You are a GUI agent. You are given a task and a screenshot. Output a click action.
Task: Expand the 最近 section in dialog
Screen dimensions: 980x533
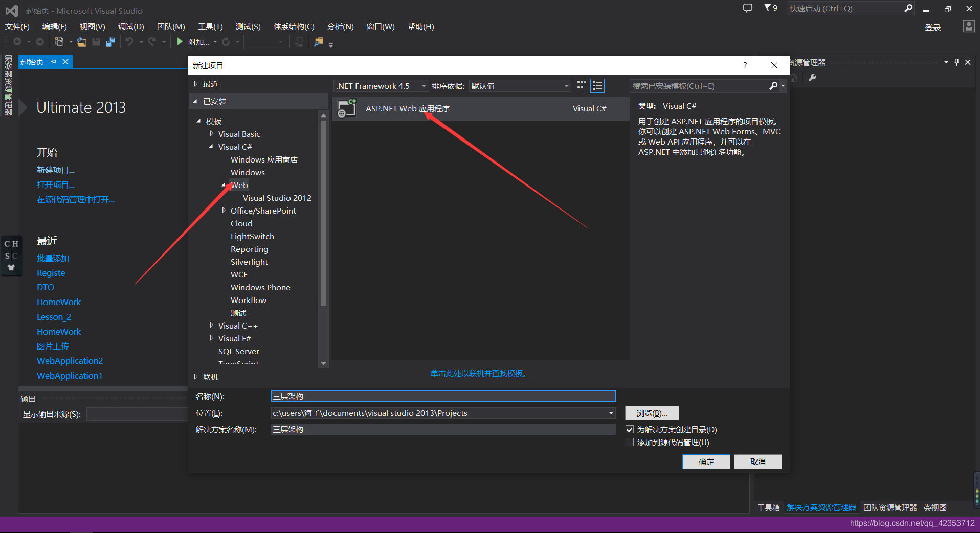tap(195, 84)
